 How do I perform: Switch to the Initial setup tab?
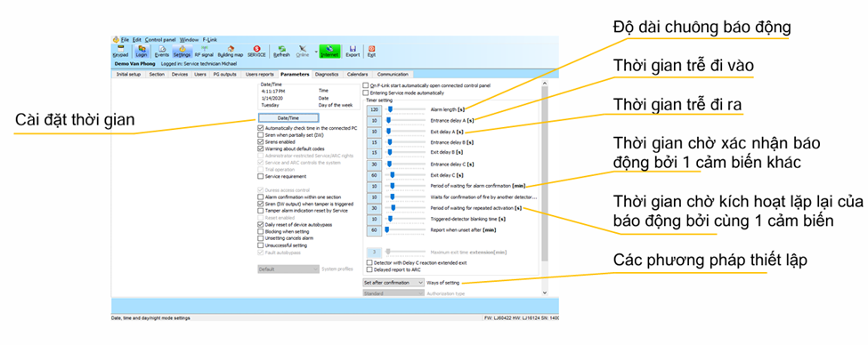[x=128, y=74]
